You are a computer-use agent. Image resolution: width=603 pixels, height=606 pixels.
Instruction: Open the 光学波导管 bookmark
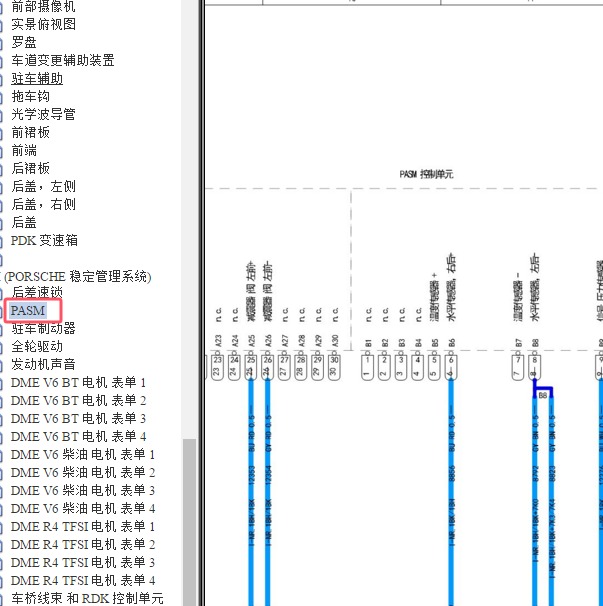point(43,114)
